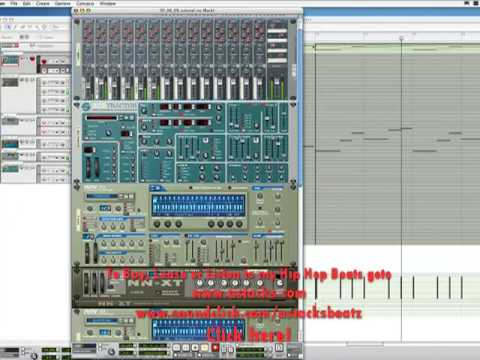
Task: Click the Fast Forward button in the transport
Action: 186,348
